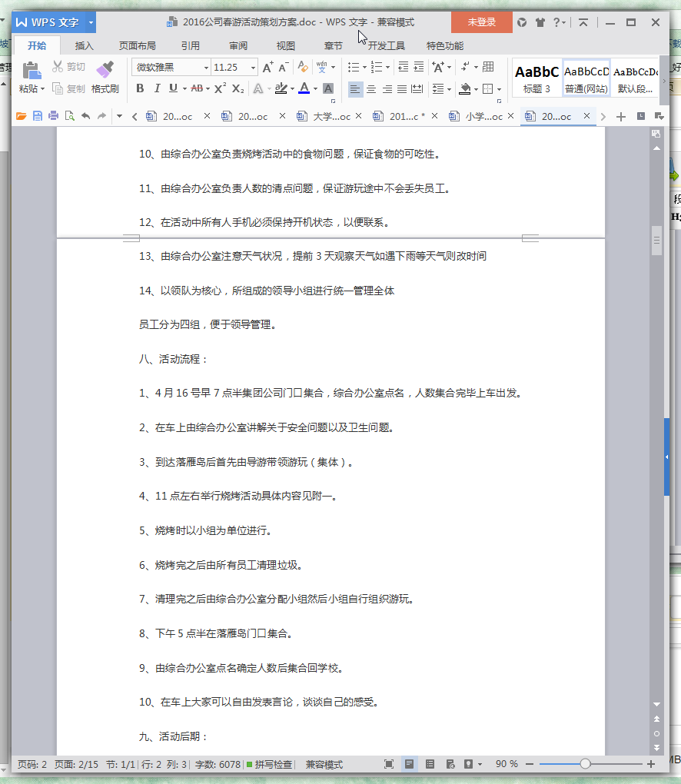This screenshot has height=784, width=681.
Task: Switch to full screen view icon
Action: pyautogui.click(x=388, y=764)
